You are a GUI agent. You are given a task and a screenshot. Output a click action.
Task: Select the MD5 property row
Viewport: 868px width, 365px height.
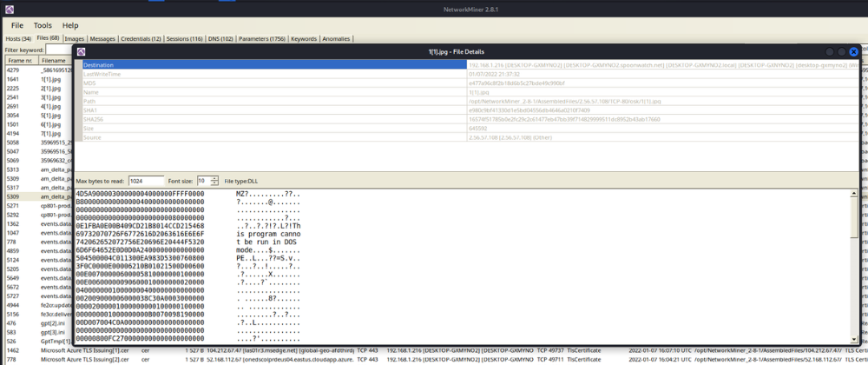467,83
